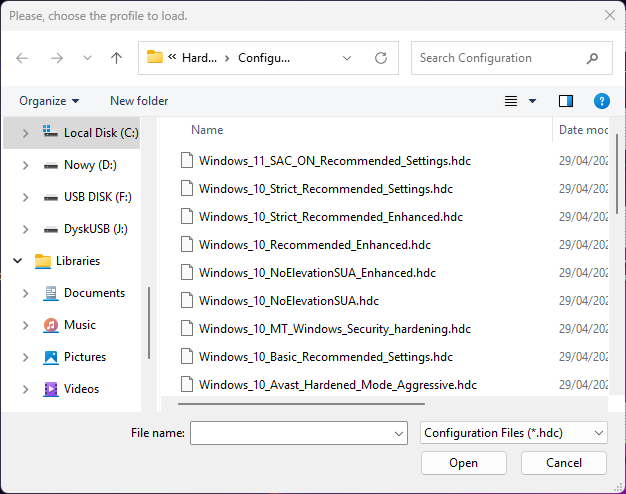Expand the Local Disk (C:) tree node
626x494 pixels.
tap(25, 133)
